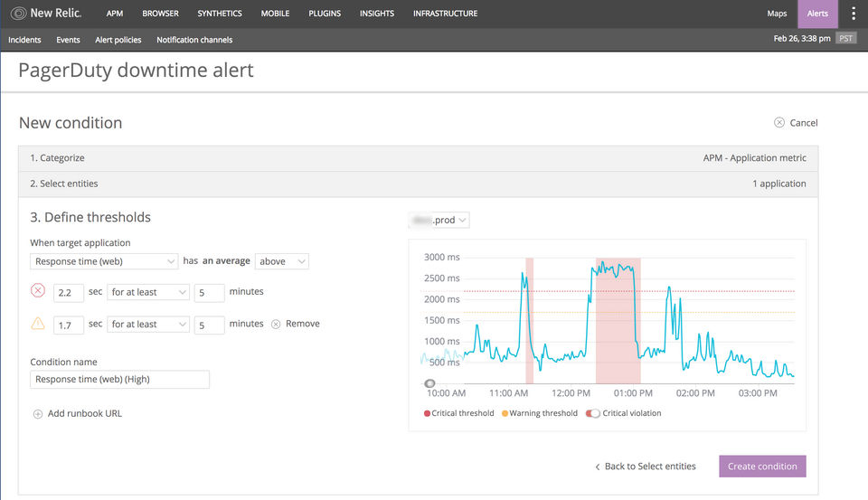The width and height of the screenshot is (868, 500).
Task: Go to Maps
Action: pos(777,14)
